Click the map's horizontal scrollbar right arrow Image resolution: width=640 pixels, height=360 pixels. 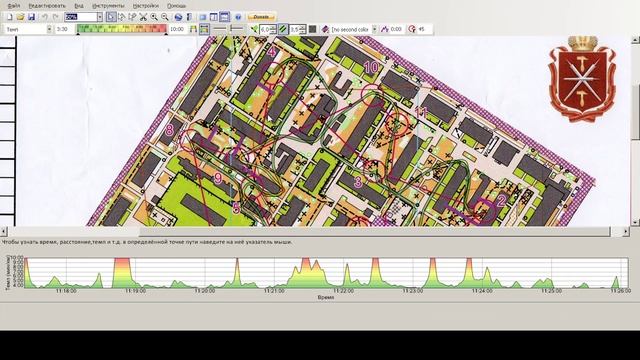[626, 231]
